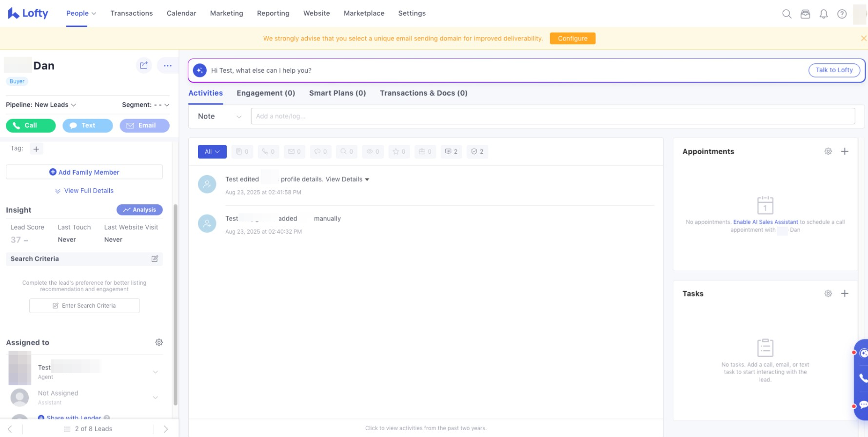Open the global search icon
Viewport: 868px width, 437px height.
pos(787,14)
